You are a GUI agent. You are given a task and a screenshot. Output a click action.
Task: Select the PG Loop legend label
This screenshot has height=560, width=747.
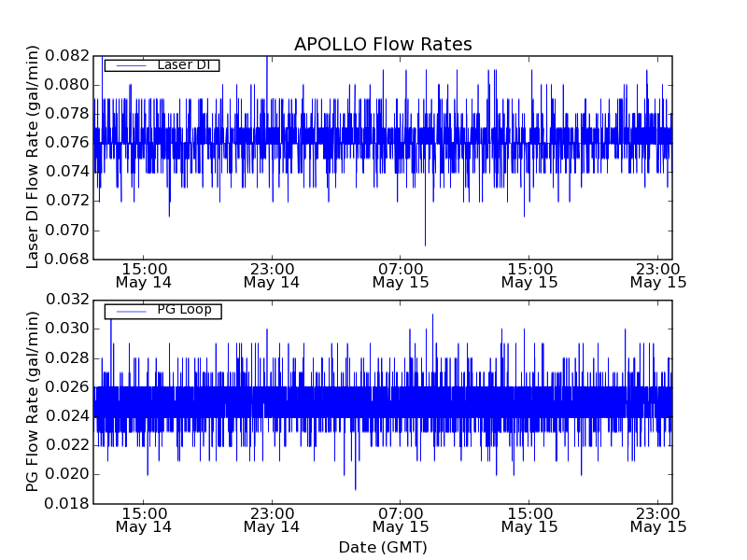pos(183,310)
